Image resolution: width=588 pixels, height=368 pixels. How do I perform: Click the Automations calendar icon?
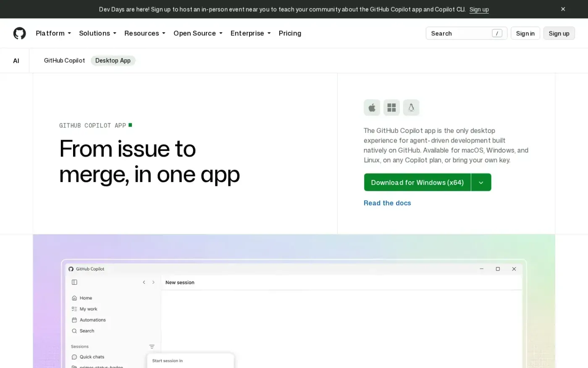pos(74,320)
